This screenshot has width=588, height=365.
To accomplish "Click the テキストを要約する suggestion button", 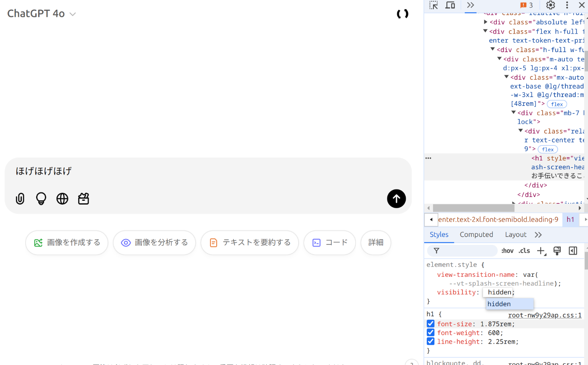I will pyautogui.click(x=249, y=242).
